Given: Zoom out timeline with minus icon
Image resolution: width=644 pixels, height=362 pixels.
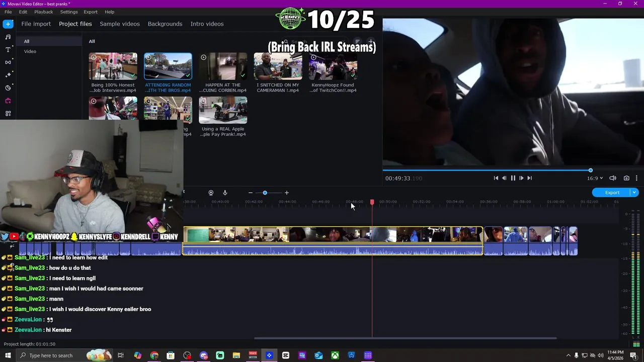Looking at the screenshot, I should [x=250, y=193].
